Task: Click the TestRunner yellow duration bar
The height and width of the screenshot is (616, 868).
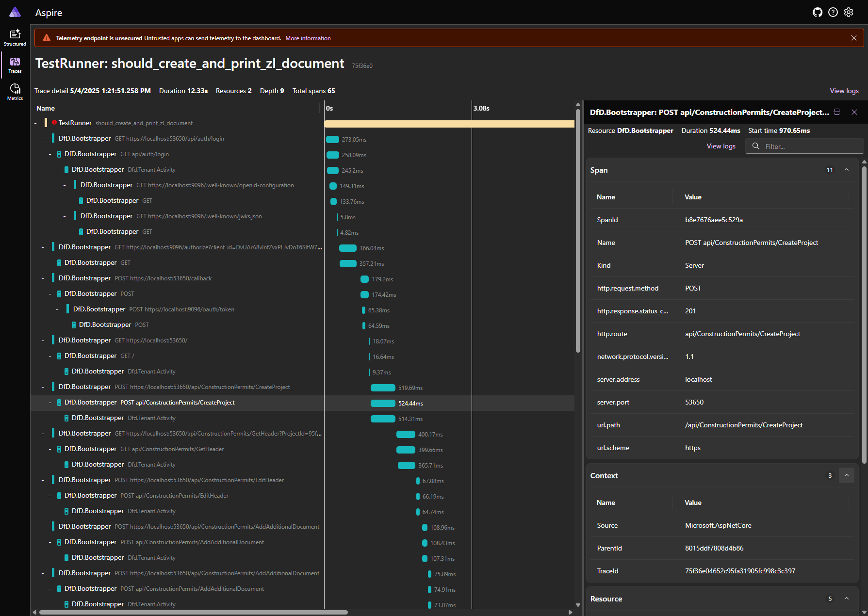Action: click(x=449, y=124)
